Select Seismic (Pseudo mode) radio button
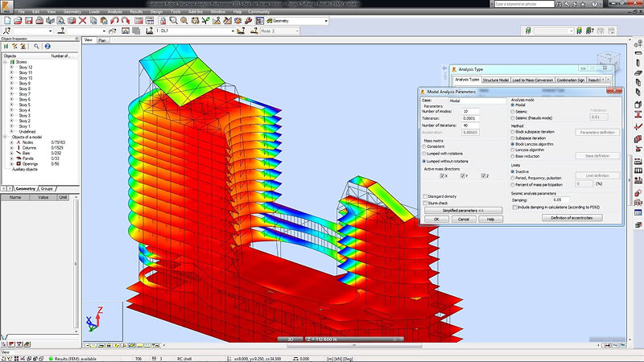Viewport: 644px width, 362px height. (x=513, y=118)
